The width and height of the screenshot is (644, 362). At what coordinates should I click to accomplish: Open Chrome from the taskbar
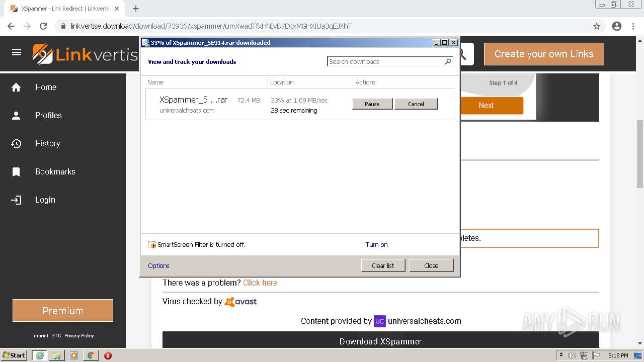pyautogui.click(x=91, y=355)
